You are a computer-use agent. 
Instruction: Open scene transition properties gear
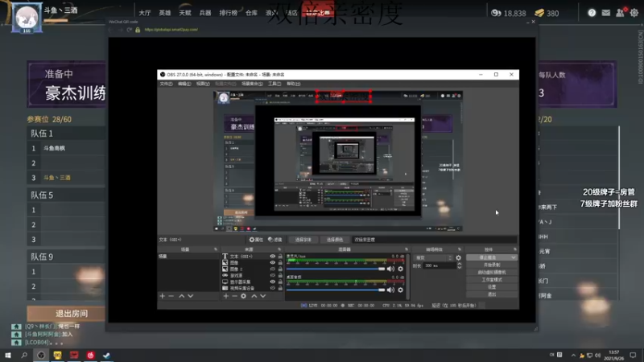(458, 257)
